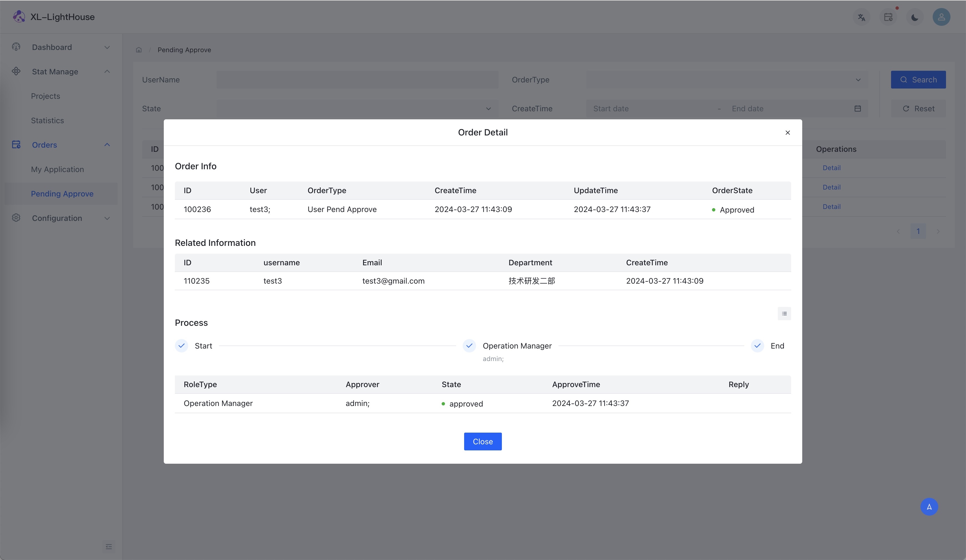Click the XL-LightHouse logo icon
The height and width of the screenshot is (560, 966).
[x=18, y=16]
